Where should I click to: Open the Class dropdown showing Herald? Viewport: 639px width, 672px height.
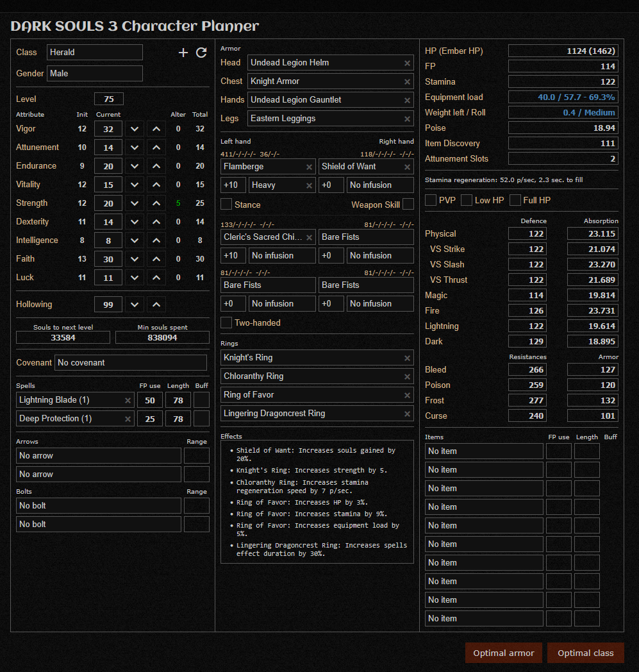95,53
